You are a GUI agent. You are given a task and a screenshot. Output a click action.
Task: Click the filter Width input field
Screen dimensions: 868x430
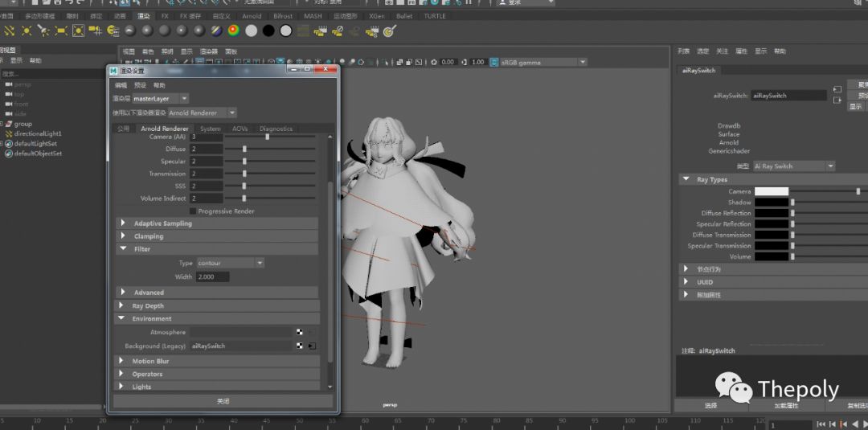(212, 276)
